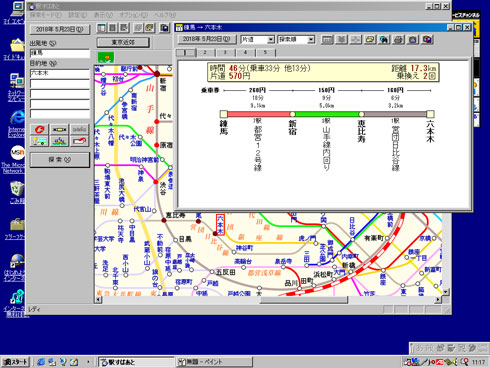Click the 目的地 destination input field

point(60,73)
